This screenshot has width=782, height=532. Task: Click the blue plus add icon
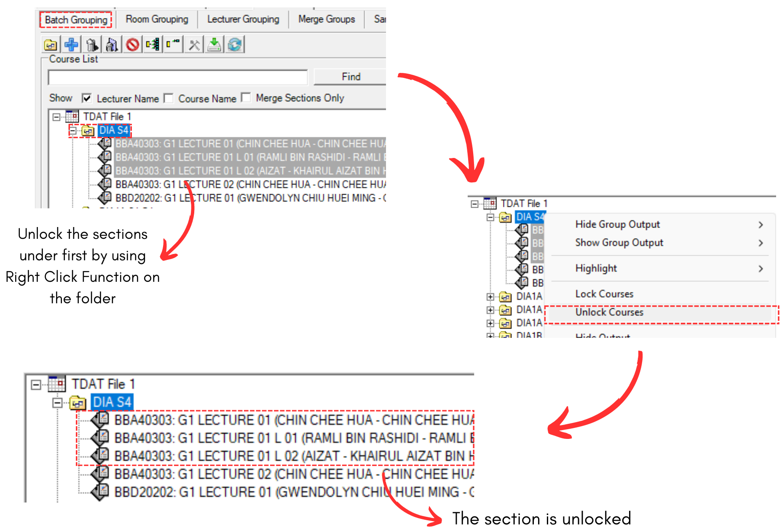71,44
